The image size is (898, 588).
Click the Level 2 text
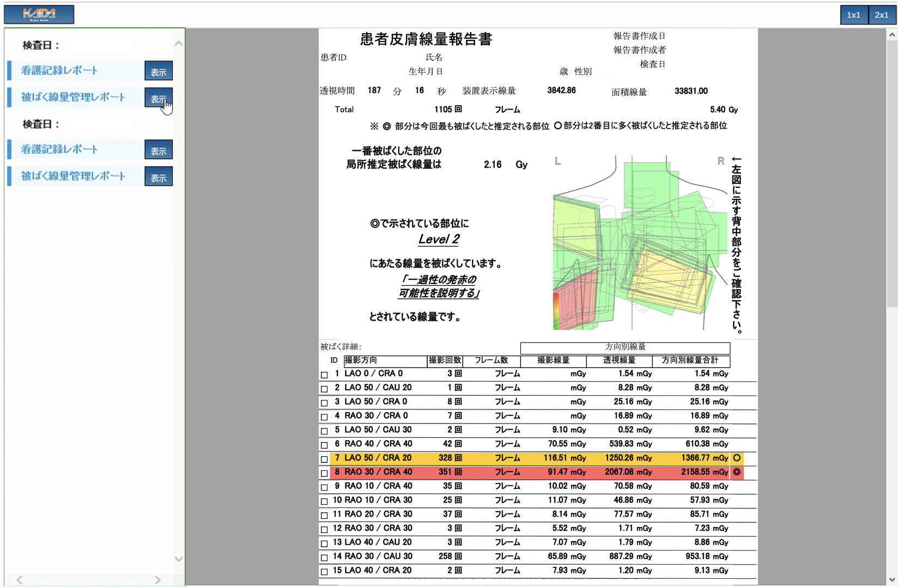[439, 239]
